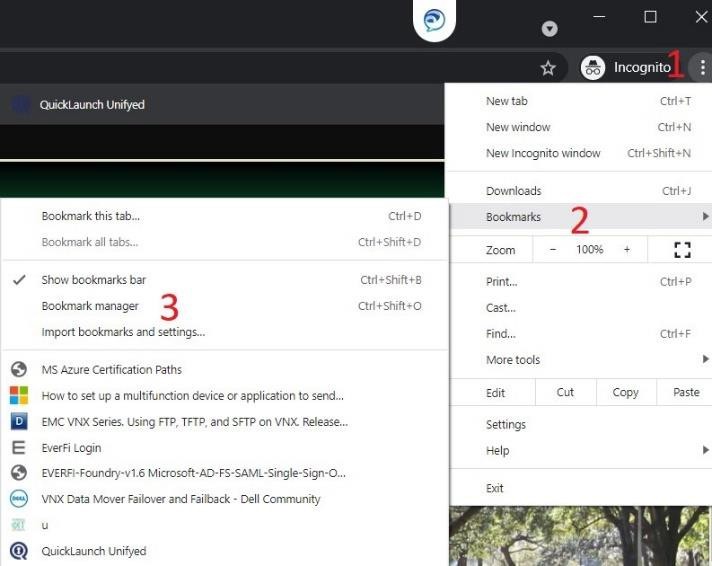712x566 pixels.
Task: Choose Exit in Chrome menu
Action: pyautogui.click(x=581, y=488)
